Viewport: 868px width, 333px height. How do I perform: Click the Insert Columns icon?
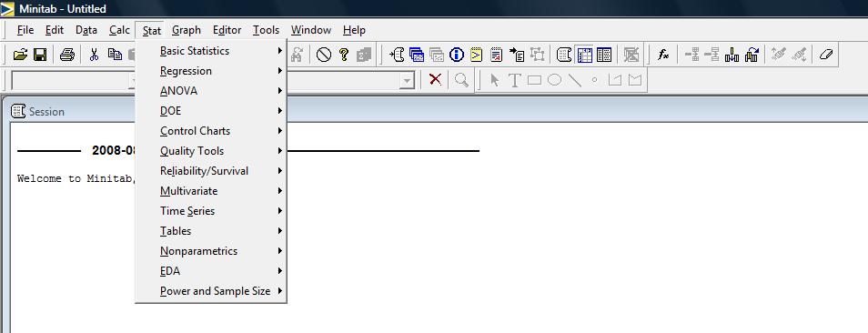point(732,55)
